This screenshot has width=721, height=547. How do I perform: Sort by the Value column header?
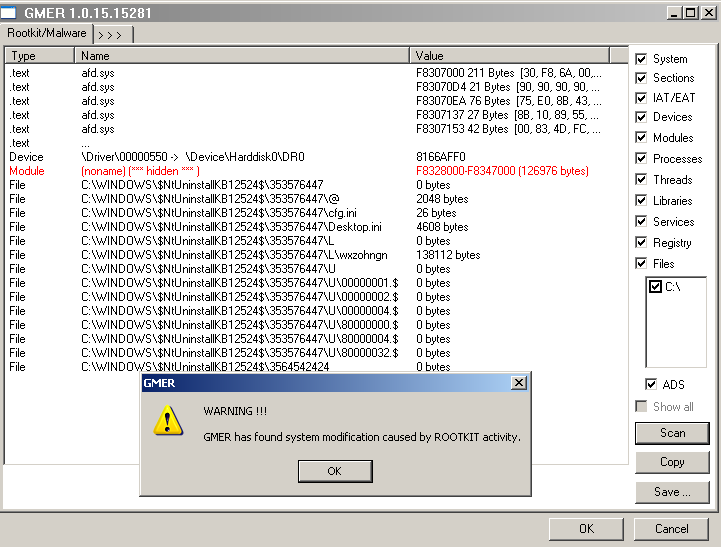click(x=509, y=56)
